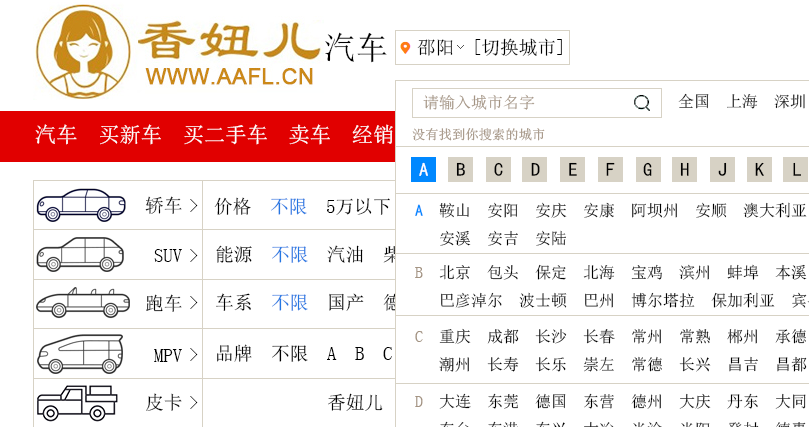This screenshot has width=809, height=427.
Task: Pick city 潮州
Action: click(455, 365)
